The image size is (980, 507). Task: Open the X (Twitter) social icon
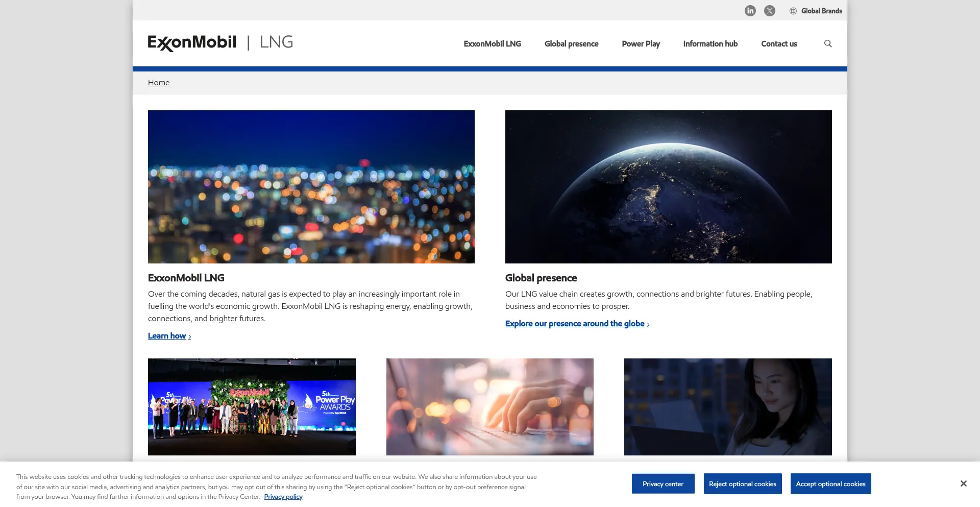(x=770, y=11)
